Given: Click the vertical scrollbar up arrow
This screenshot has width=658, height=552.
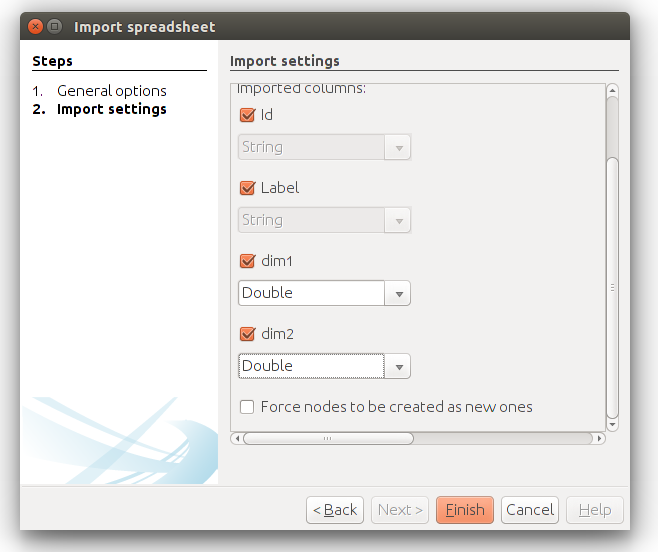Looking at the screenshot, I should 613,90.
